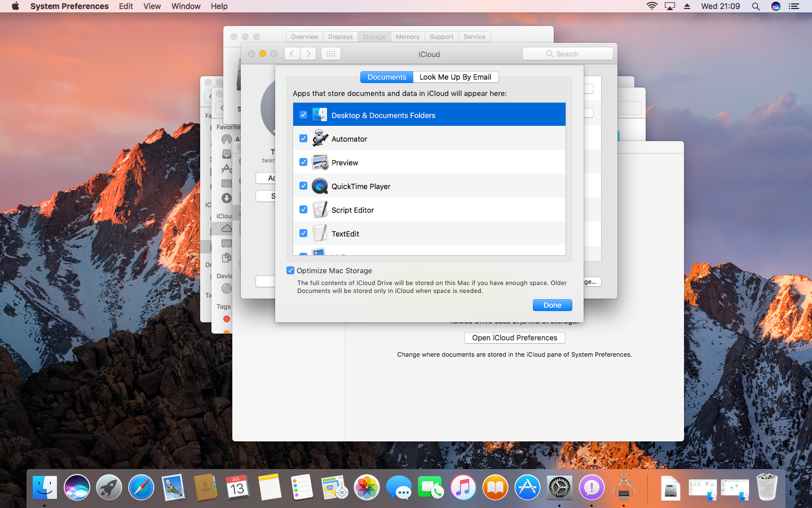Select AirDrop icon in Finder sidebar
This screenshot has width=812, height=508.
pos(227,139)
